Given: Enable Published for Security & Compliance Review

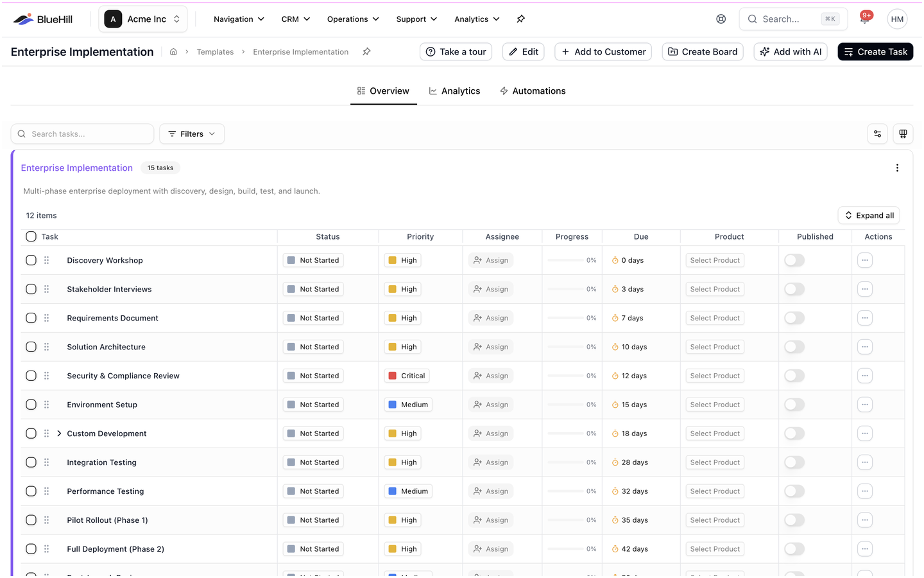Looking at the screenshot, I should (x=794, y=376).
